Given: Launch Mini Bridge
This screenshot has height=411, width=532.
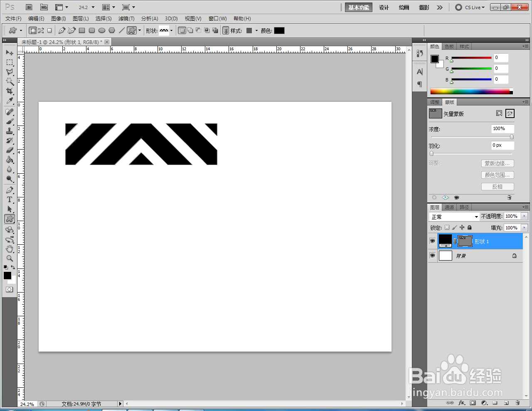Looking at the screenshot, I should pyautogui.click(x=44, y=7).
